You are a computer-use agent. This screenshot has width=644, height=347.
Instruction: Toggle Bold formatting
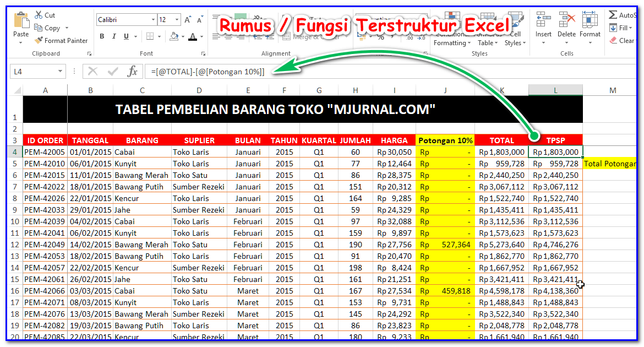click(102, 36)
